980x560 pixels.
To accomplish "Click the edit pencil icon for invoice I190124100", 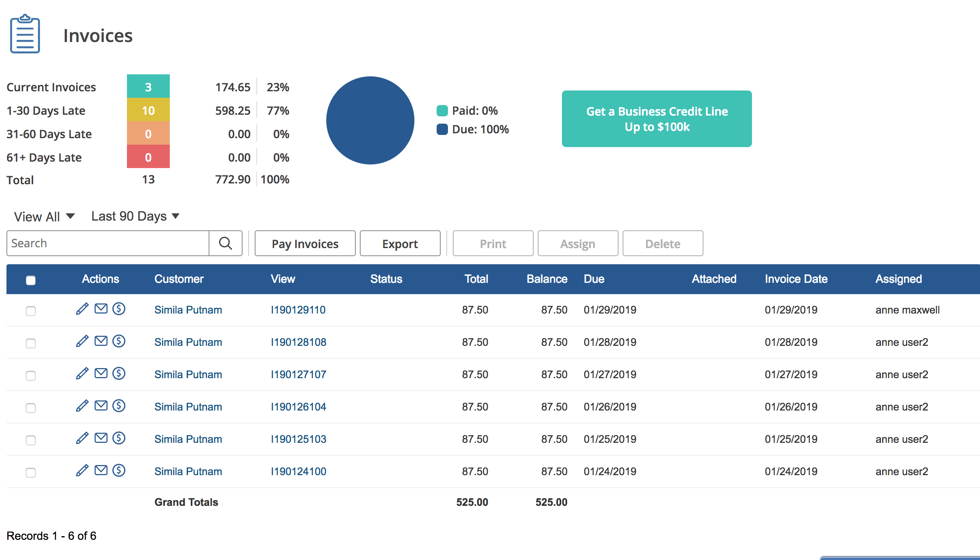I will coord(82,471).
